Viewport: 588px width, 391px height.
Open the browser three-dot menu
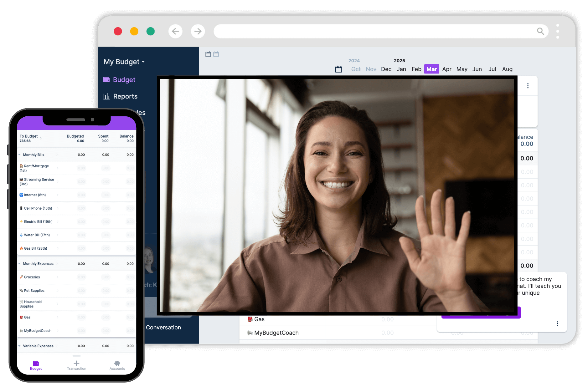point(558,31)
